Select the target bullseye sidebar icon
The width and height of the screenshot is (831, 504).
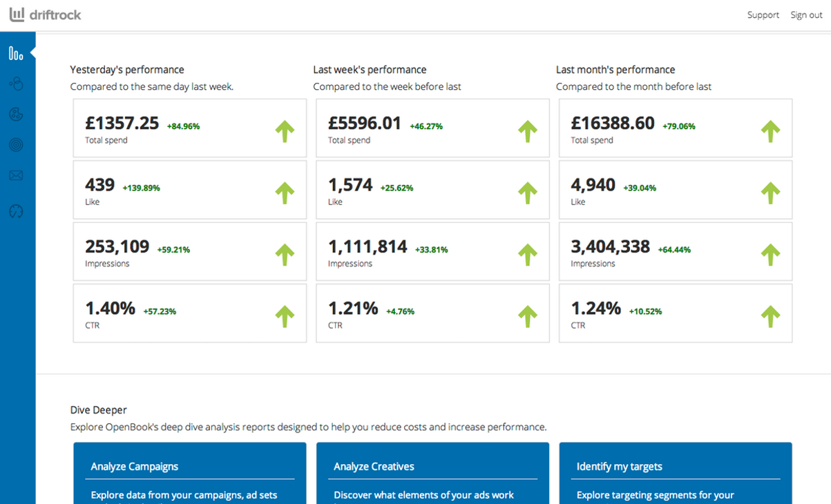coord(16,144)
